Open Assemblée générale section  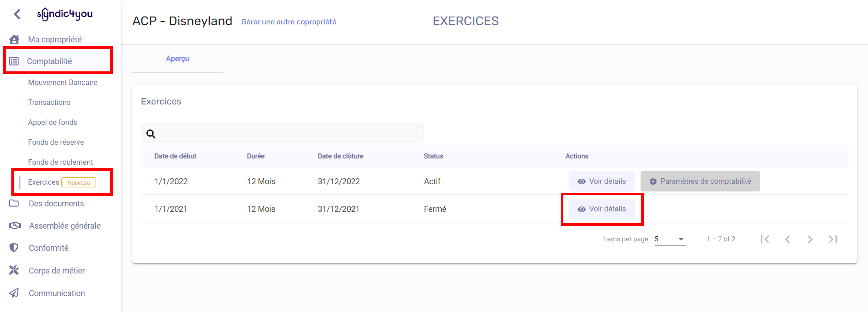coord(65,226)
